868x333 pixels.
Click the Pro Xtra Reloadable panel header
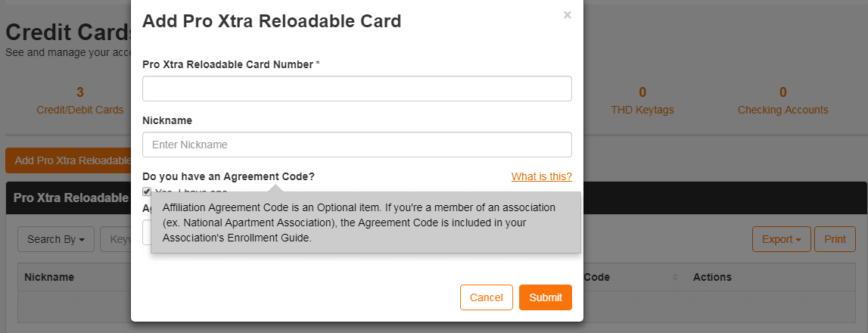tap(70, 198)
